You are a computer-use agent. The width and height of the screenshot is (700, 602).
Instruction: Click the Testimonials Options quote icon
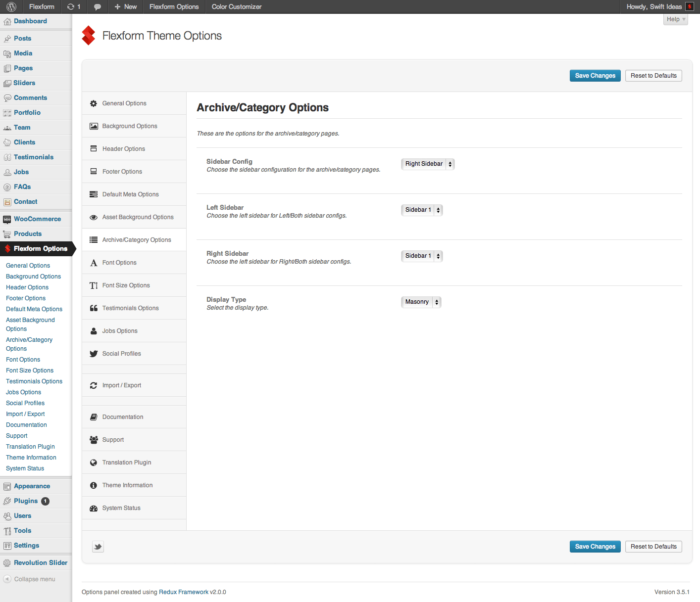click(94, 308)
